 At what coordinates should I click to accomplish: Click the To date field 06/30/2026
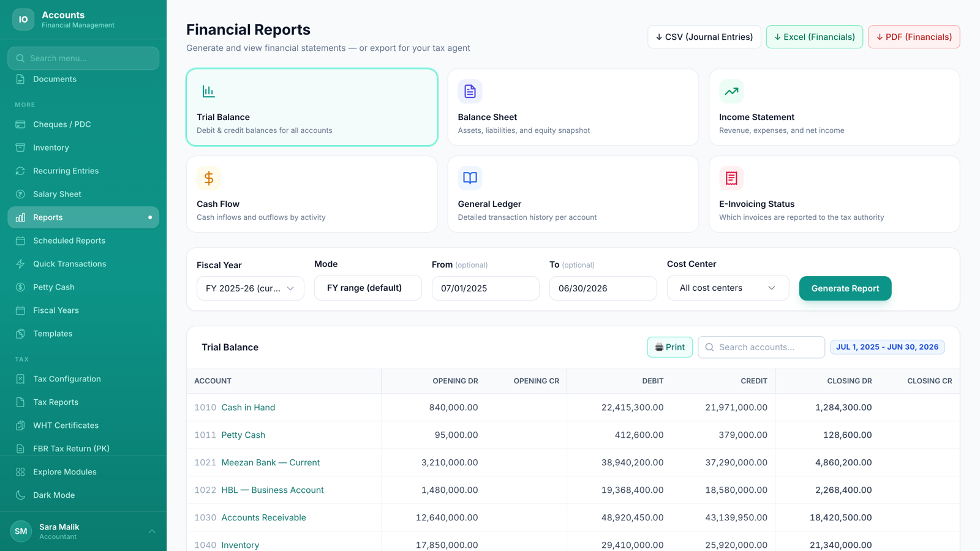(x=603, y=288)
